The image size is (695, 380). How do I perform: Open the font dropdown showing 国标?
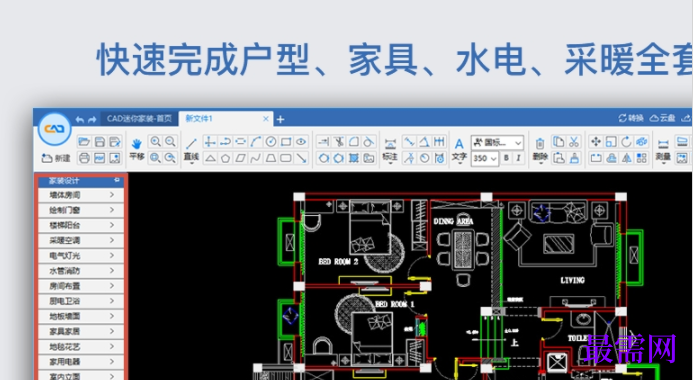click(x=497, y=142)
